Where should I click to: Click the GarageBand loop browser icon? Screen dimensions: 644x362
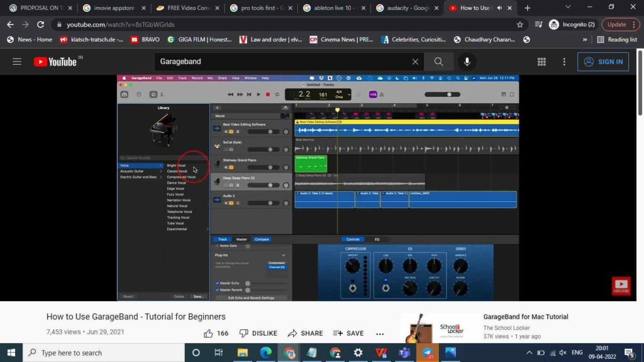click(512, 94)
